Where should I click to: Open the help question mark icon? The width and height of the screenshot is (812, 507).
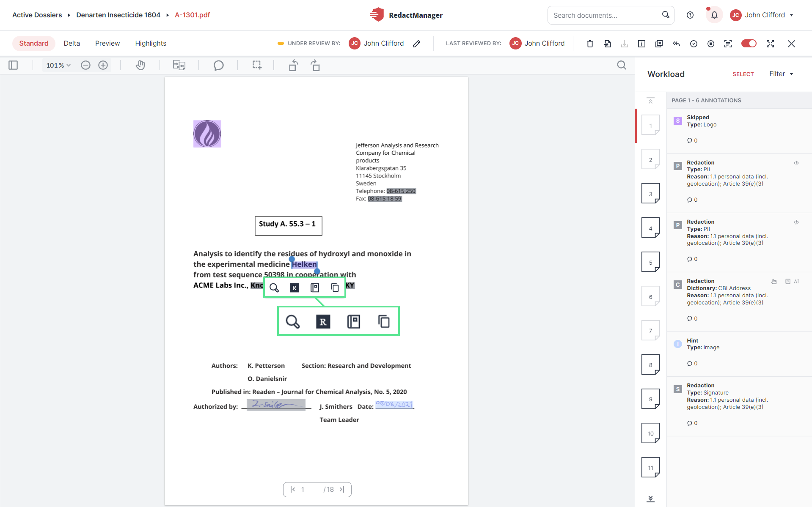pos(690,15)
